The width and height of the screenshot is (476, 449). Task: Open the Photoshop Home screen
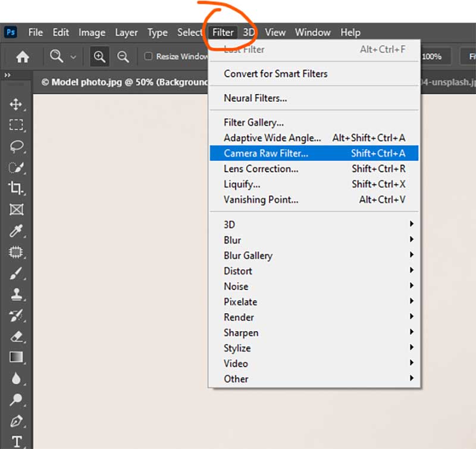(x=23, y=57)
